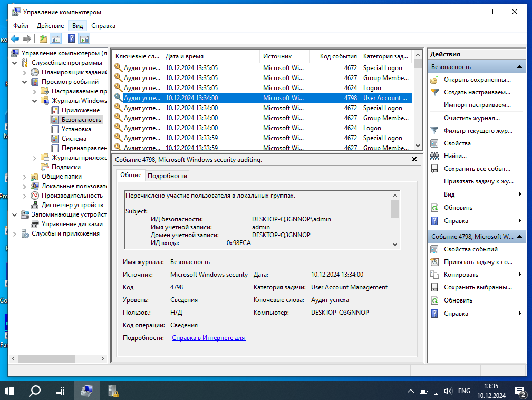The height and width of the screenshot is (400, 532).
Task: Click the Планировщик заданий clock icon
Action: click(x=35, y=72)
